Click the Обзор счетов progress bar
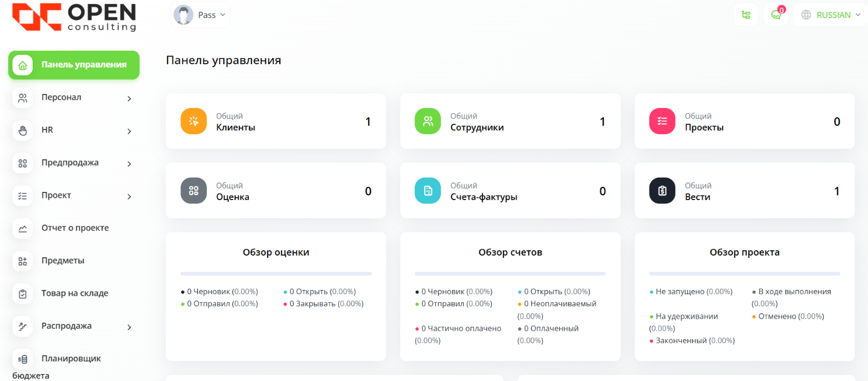868x381 pixels. 510,273
